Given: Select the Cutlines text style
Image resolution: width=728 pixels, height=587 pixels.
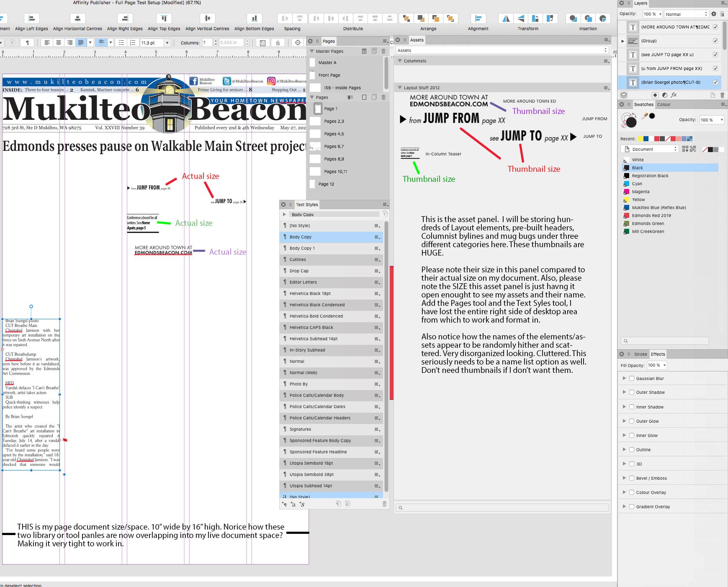Looking at the screenshot, I should (x=331, y=259).
